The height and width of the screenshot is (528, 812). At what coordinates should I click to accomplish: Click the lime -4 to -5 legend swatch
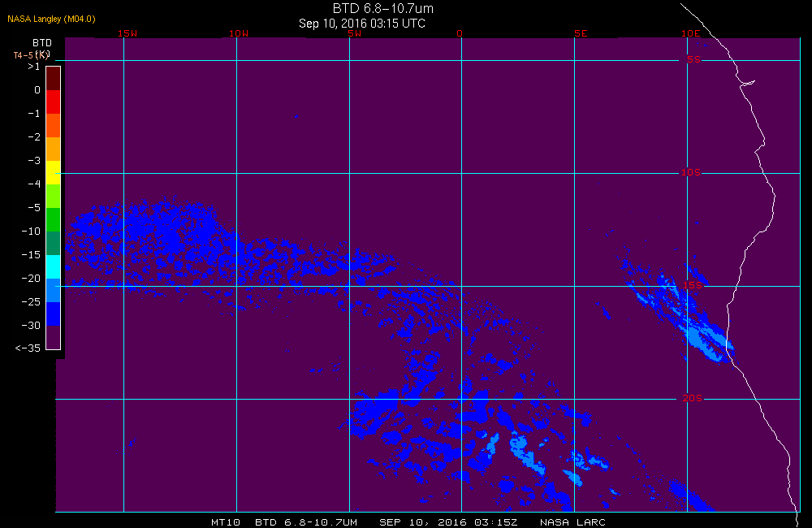54,196
